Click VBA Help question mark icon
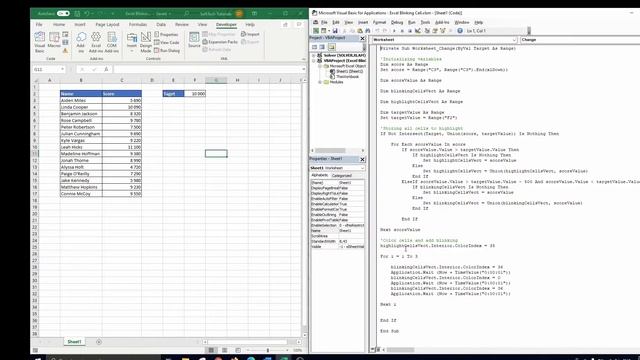The image size is (640, 360). click(x=460, y=31)
